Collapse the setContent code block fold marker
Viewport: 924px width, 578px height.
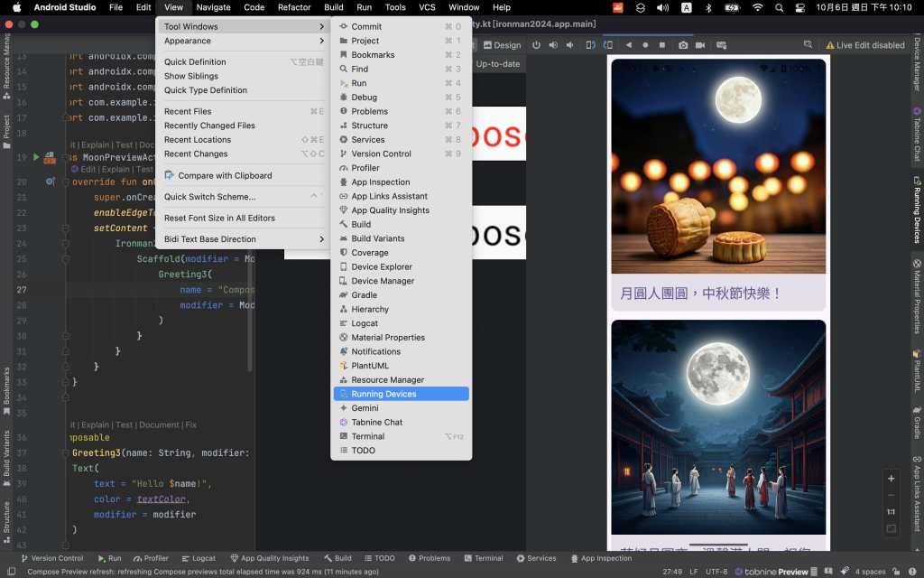point(66,228)
